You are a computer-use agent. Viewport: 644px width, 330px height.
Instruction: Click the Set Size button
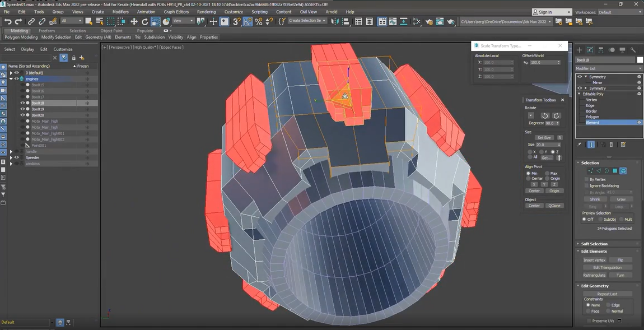[x=544, y=138]
